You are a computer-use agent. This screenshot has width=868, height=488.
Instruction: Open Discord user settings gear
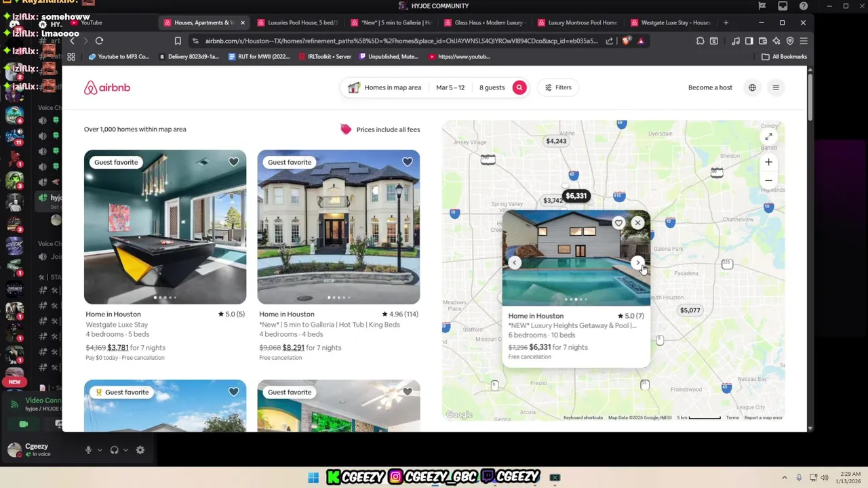(140, 450)
